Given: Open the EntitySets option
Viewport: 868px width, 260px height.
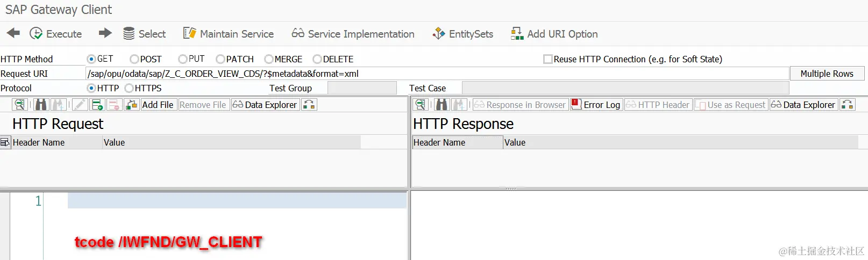Looking at the screenshot, I should point(463,34).
